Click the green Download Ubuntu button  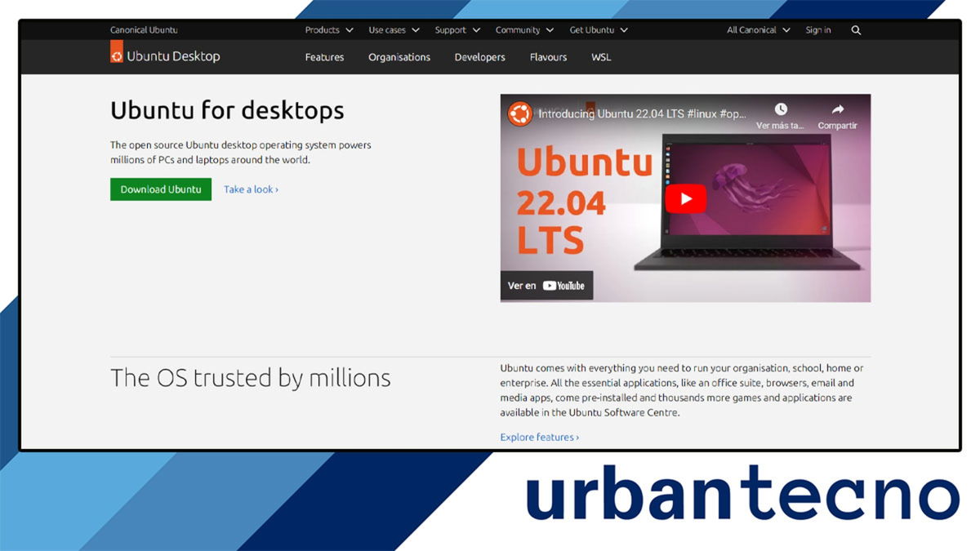(161, 189)
